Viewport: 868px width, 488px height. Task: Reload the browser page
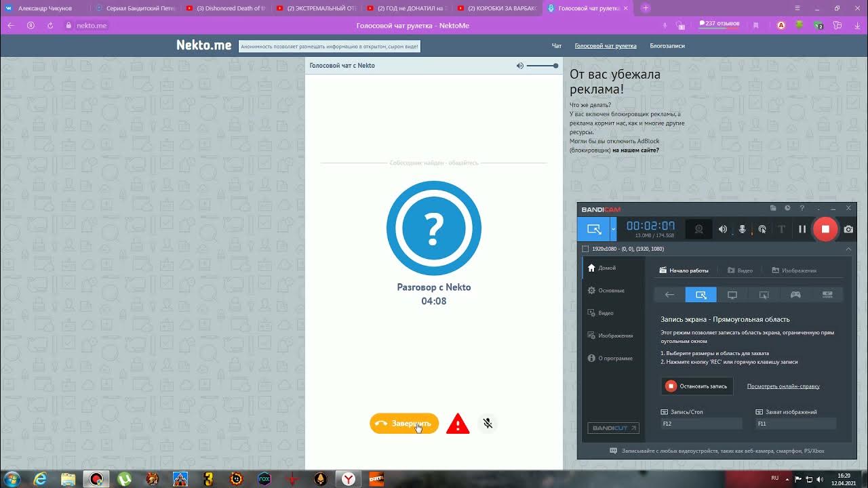pos(50,25)
